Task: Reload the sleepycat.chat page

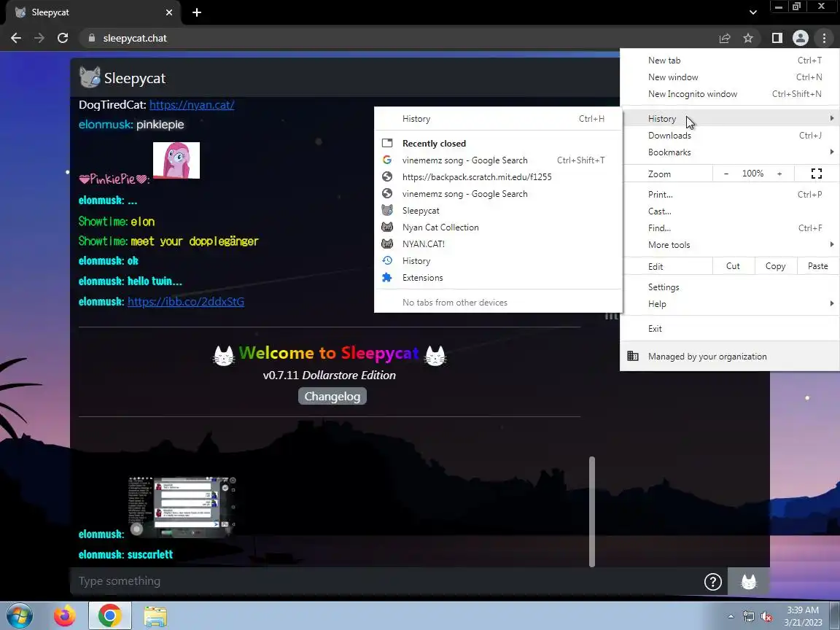Action: point(63,38)
